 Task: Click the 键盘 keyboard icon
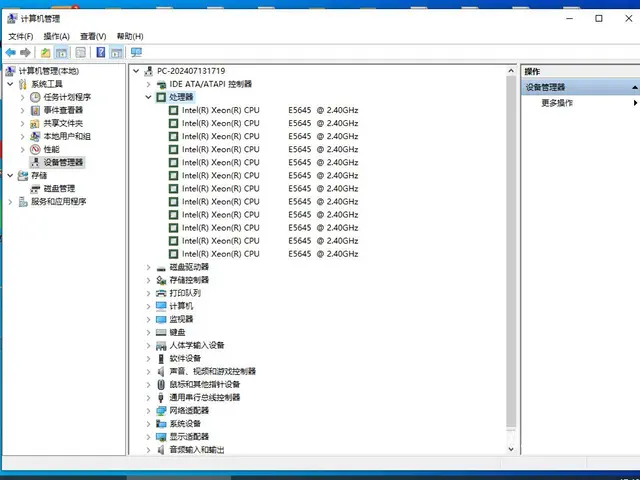pyautogui.click(x=161, y=332)
